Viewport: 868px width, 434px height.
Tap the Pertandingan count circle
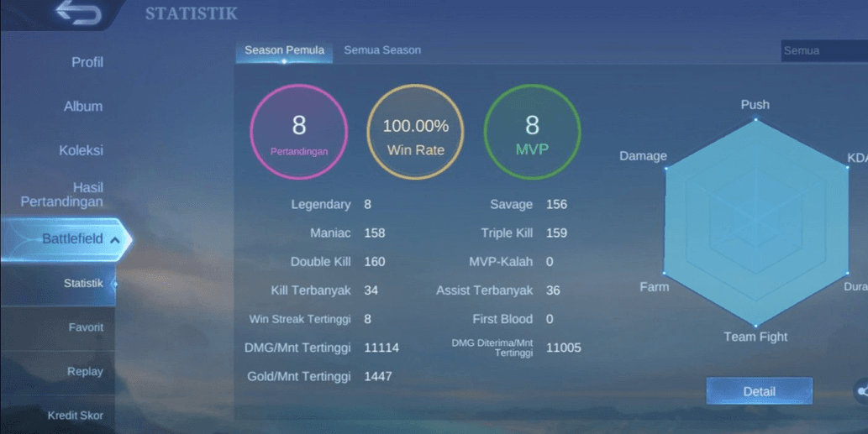coord(299,132)
